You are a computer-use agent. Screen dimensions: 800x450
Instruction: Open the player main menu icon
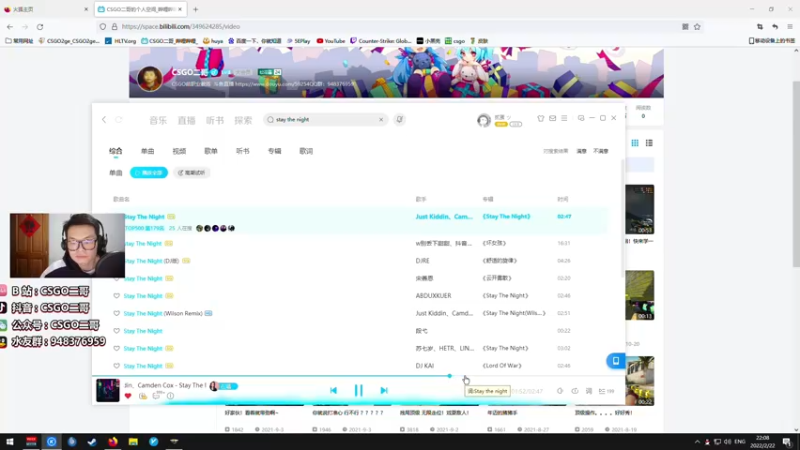[x=564, y=118]
